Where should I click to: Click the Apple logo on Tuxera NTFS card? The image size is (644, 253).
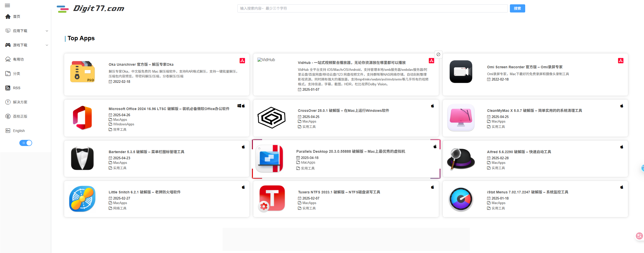point(432,187)
